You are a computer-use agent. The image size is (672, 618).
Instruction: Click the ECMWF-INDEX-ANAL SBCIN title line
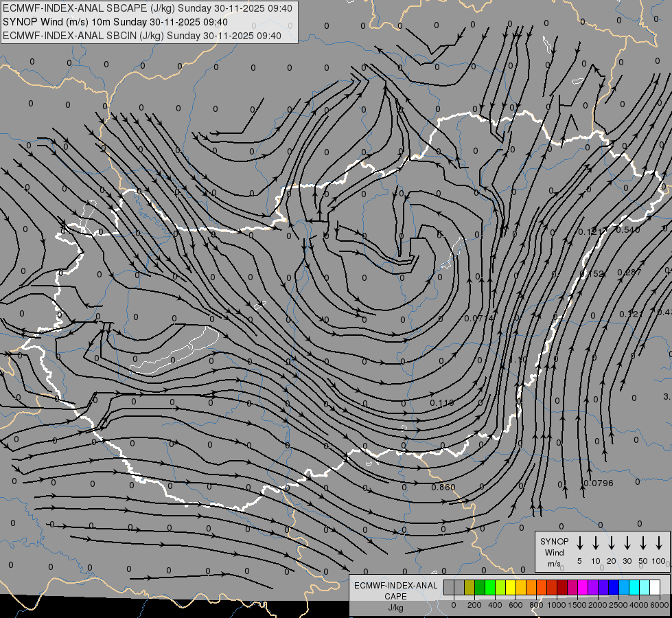tap(142, 36)
